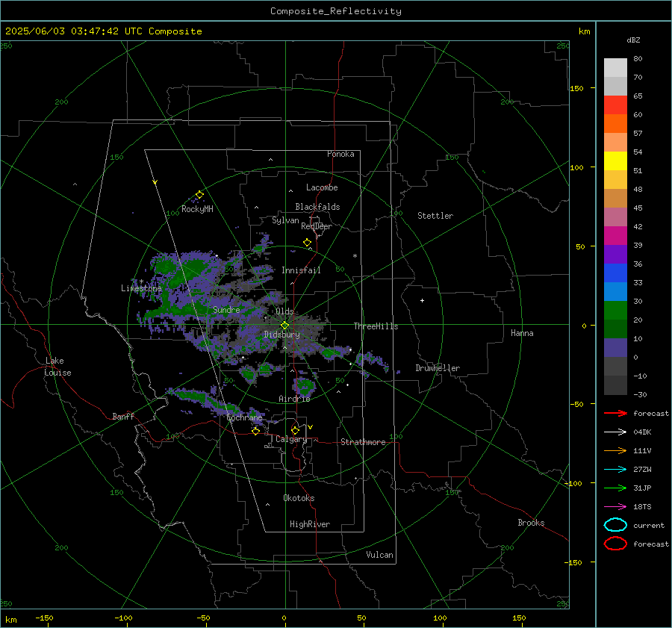Viewport: 672px width, 628px height.
Task: Pick the royal blue 36 dBZ swatch
Action: click(x=615, y=273)
